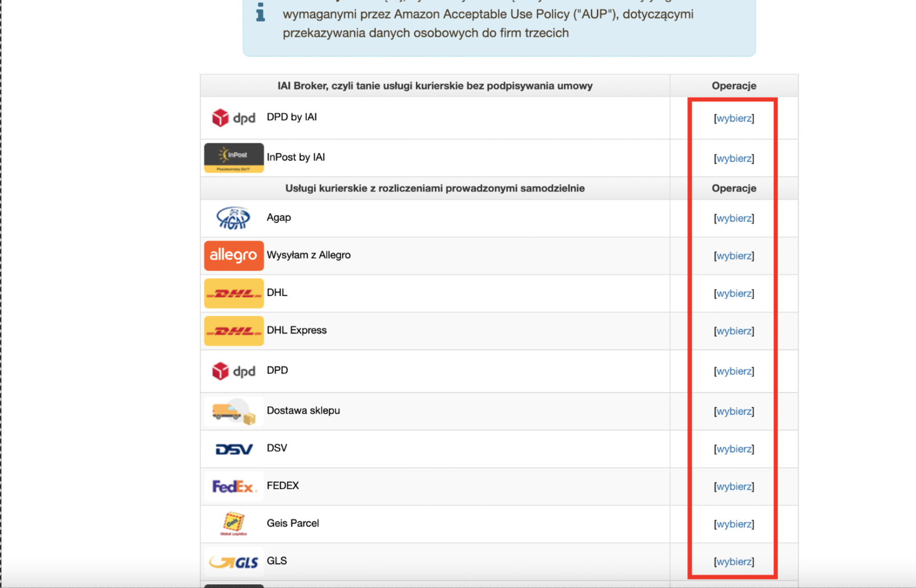Click the DHL logo in the DHL row
The image size is (916, 588).
pyautogui.click(x=234, y=293)
